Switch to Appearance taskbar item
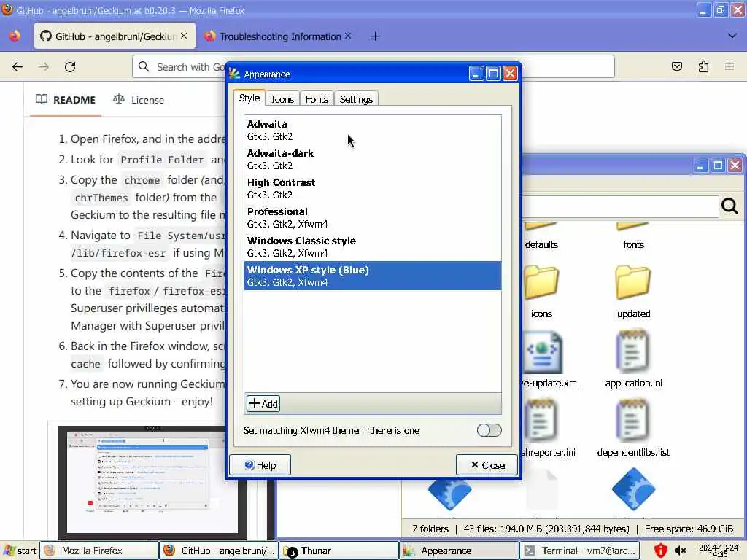747x560 pixels. [x=459, y=551]
